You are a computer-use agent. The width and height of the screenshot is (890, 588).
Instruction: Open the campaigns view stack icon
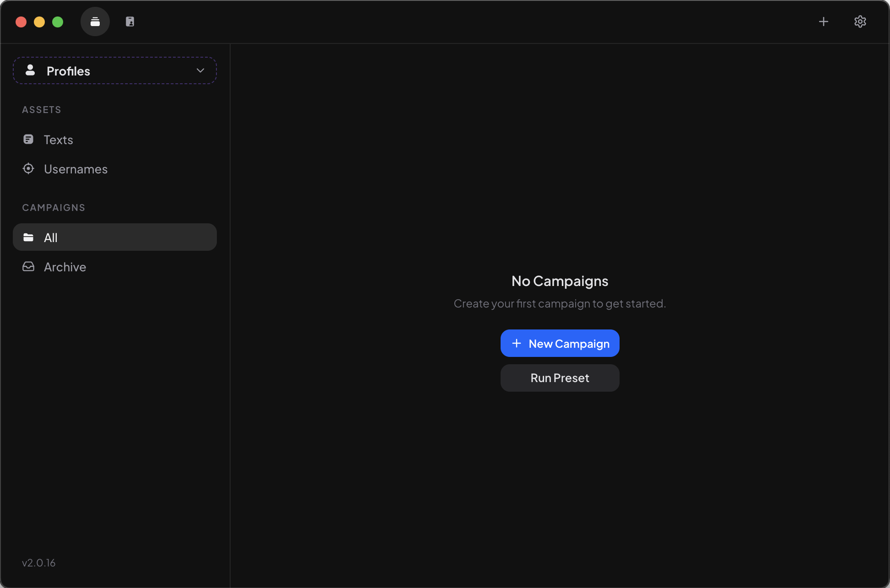95,22
